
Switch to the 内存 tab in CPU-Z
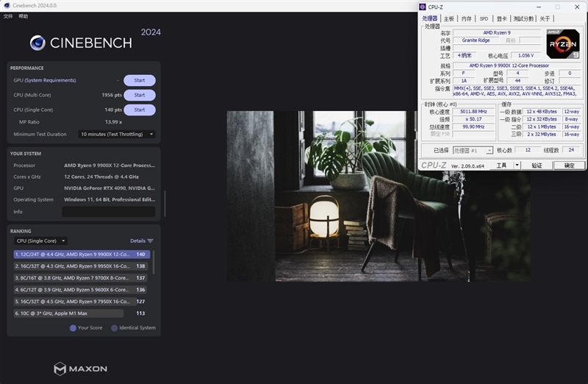click(x=467, y=19)
